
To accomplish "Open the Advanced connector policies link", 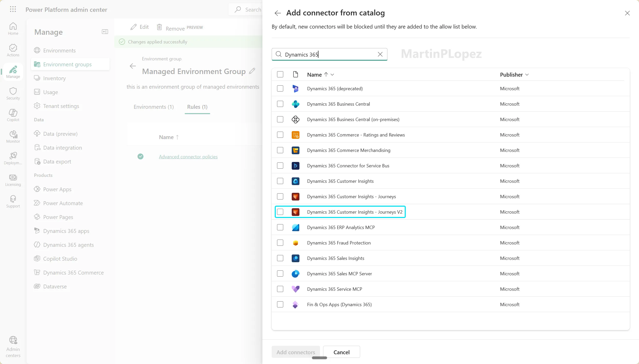I will pyautogui.click(x=188, y=157).
